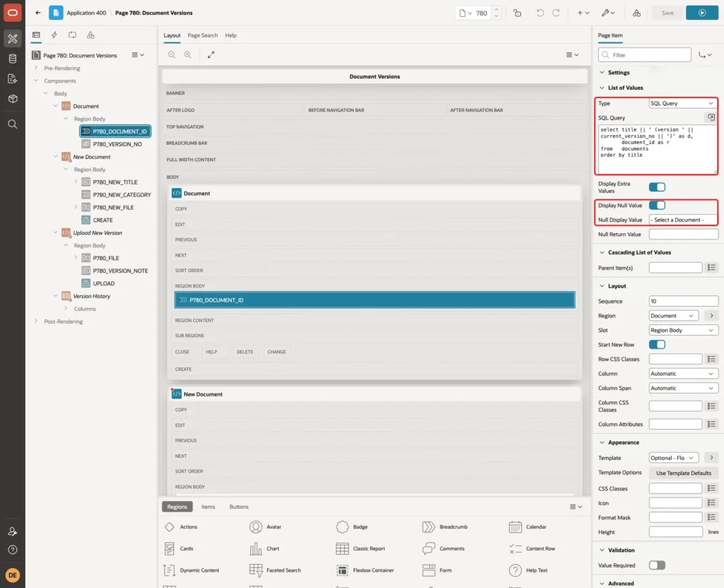
Task: Toggle Start New Row switch
Action: [657, 345]
